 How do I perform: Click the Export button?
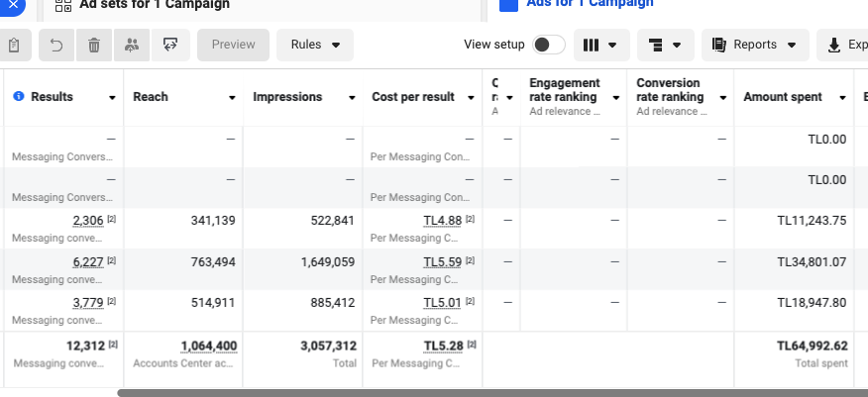[842, 45]
